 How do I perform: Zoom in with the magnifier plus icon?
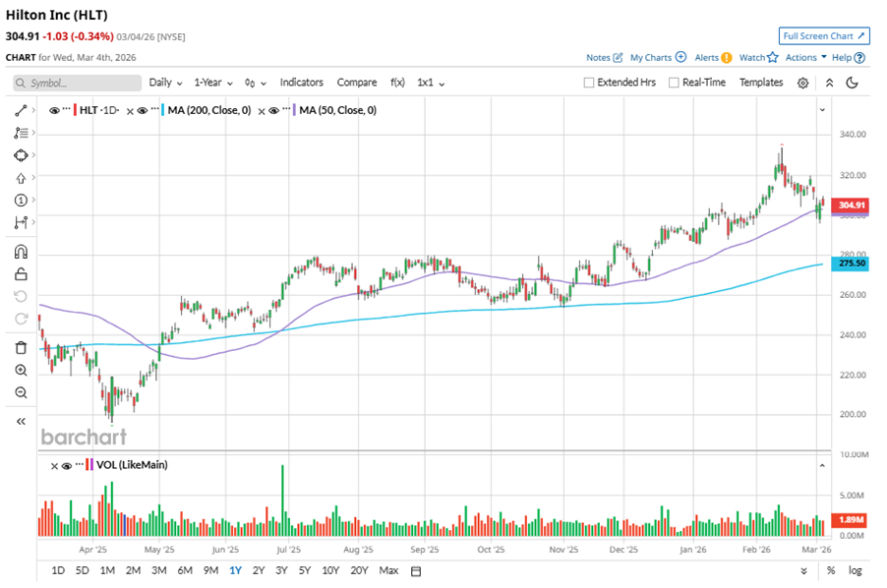pos(21,371)
